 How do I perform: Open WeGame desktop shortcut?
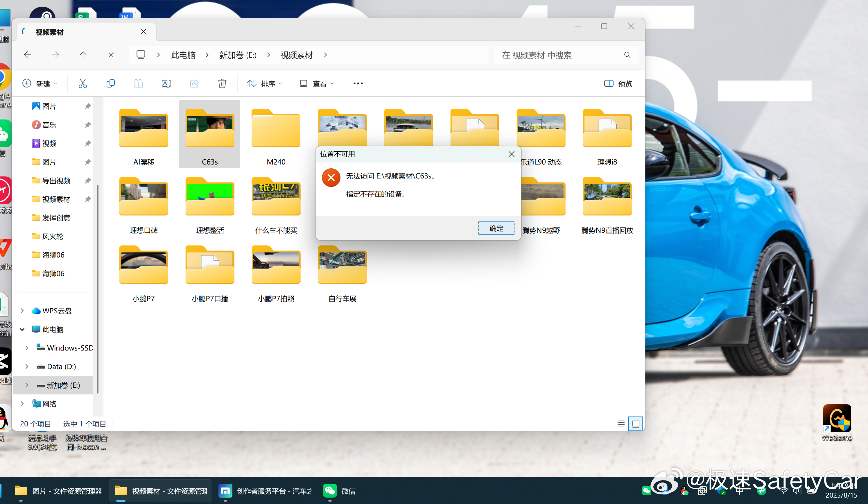coord(837,423)
